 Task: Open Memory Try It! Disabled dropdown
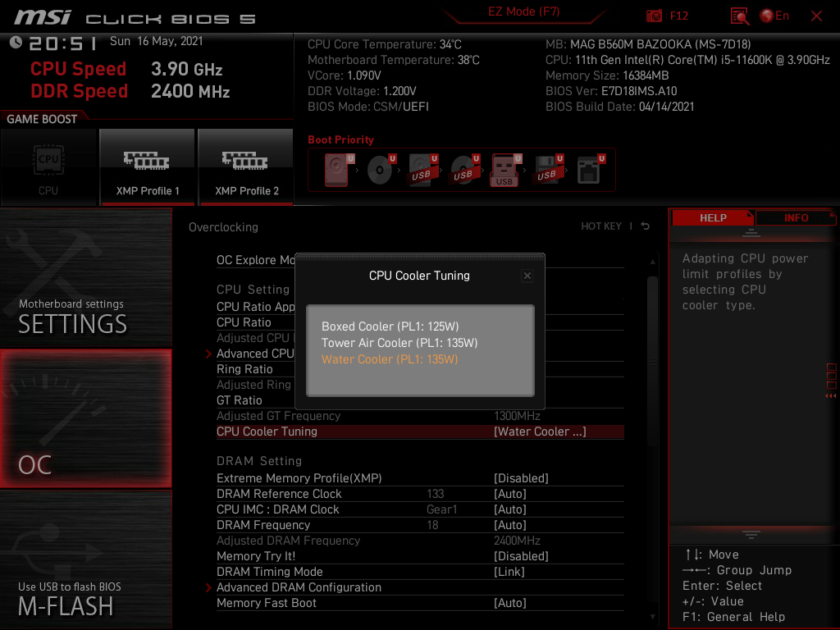pos(521,556)
